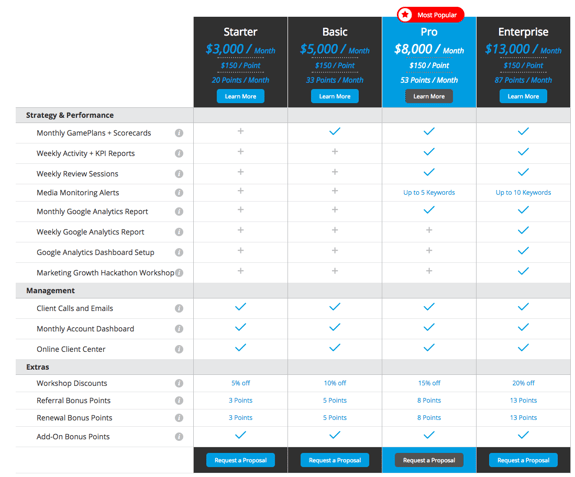Screen dimensions: 575x477
Task: Click Pro plus sign for Marketing Growth Hackathon
Action: (x=429, y=271)
